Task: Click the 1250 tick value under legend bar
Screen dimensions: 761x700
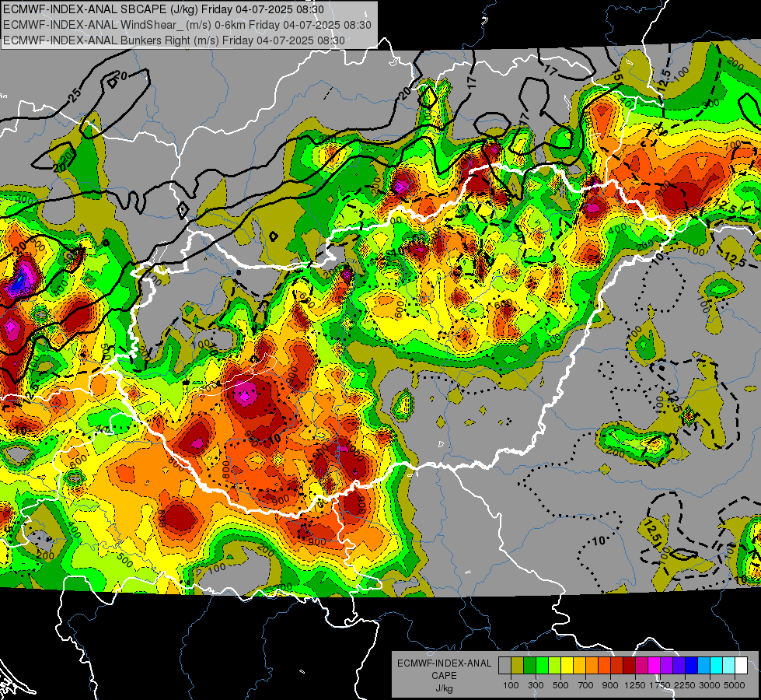Action: click(x=635, y=685)
